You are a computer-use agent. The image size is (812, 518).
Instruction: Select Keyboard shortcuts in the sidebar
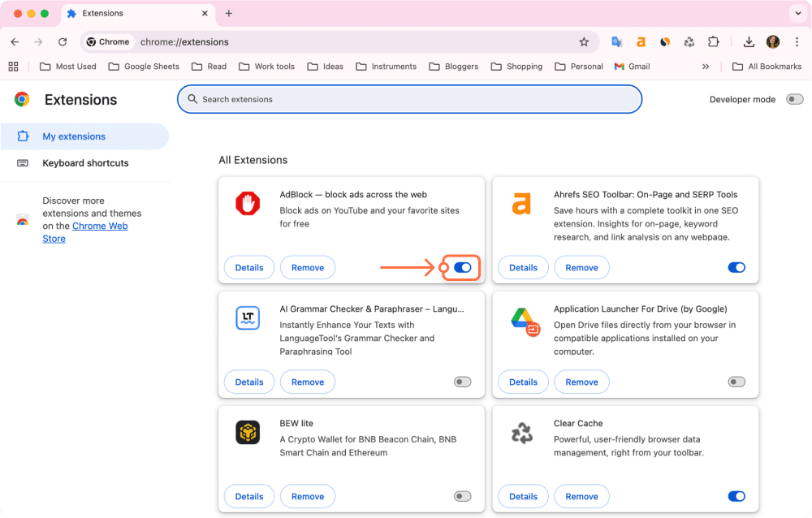85,163
